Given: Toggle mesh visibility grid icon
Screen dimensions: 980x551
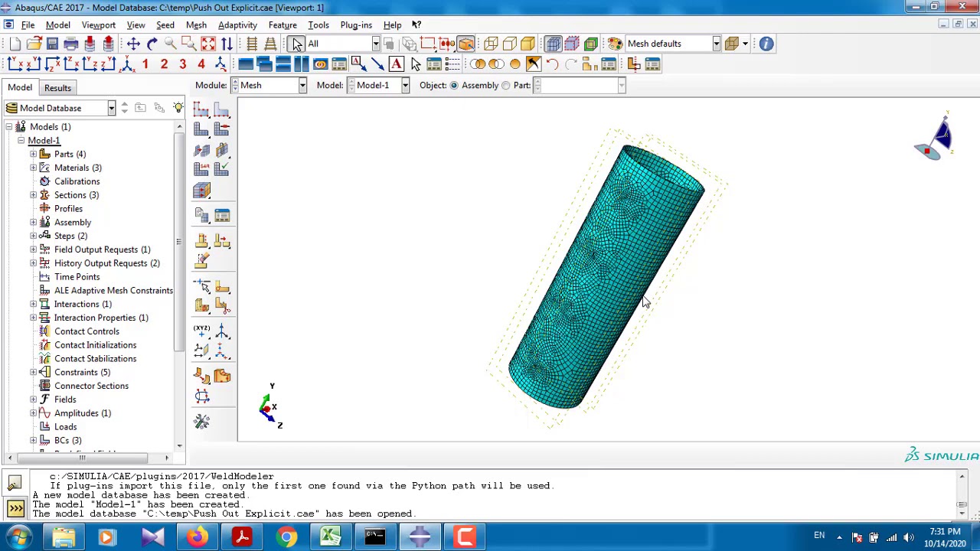Looking at the screenshot, I should coord(553,44).
